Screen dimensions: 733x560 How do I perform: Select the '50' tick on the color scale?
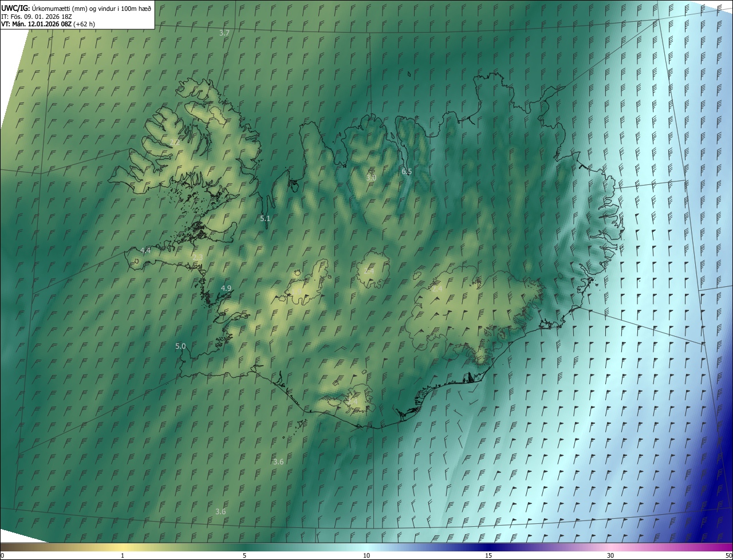tap(728, 555)
